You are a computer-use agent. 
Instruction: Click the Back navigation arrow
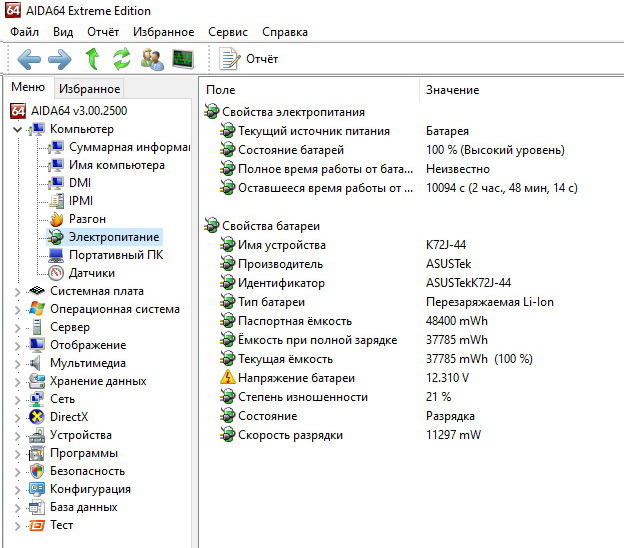(29, 59)
